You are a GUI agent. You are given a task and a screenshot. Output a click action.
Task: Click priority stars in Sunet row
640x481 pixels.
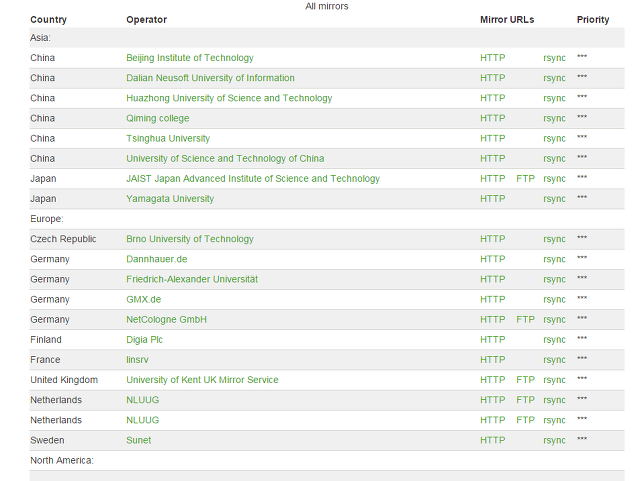[x=582, y=439]
